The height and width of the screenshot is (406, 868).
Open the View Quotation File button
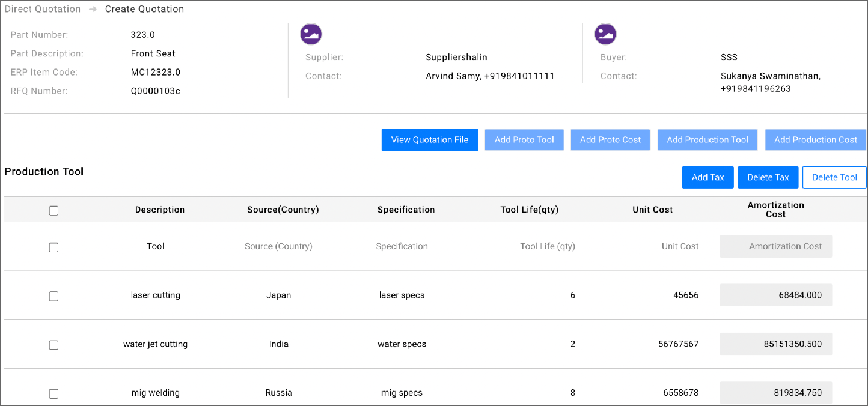click(x=430, y=140)
